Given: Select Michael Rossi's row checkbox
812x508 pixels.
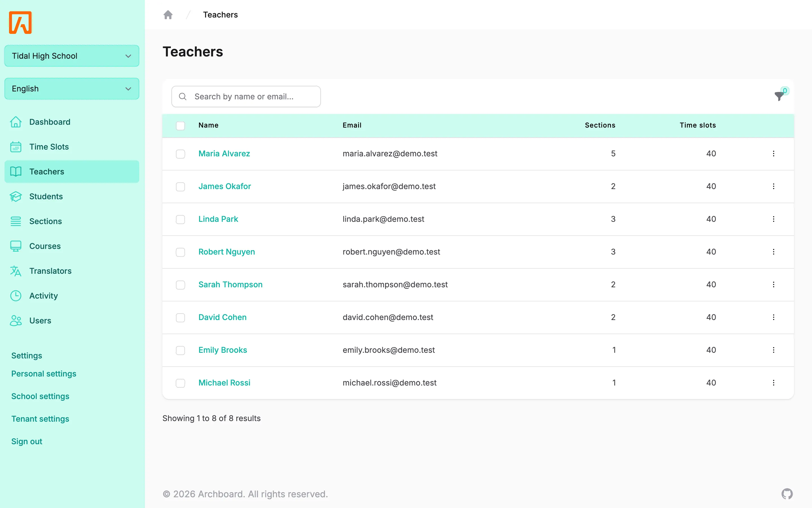Looking at the screenshot, I should (x=180, y=383).
